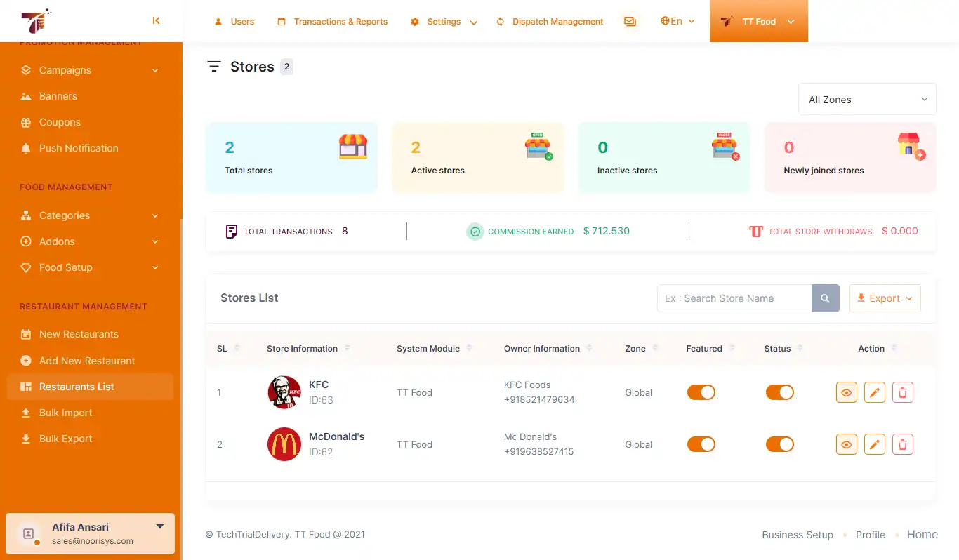Delete the KFC store with trash icon
The height and width of the screenshot is (560, 959).
[x=902, y=392]
